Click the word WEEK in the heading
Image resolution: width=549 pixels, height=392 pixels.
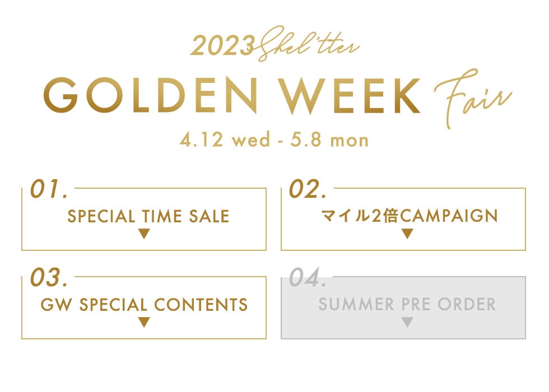click(x=352, y=96)
